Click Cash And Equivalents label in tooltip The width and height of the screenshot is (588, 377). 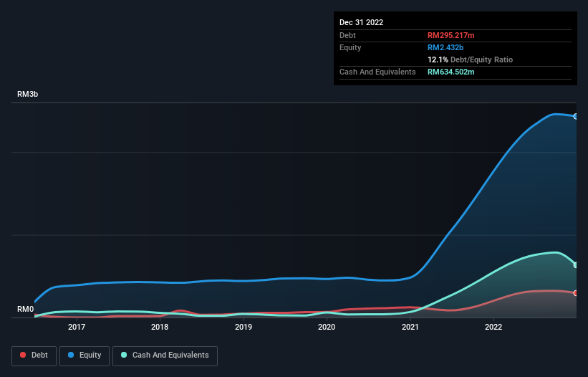click(377, 72)
